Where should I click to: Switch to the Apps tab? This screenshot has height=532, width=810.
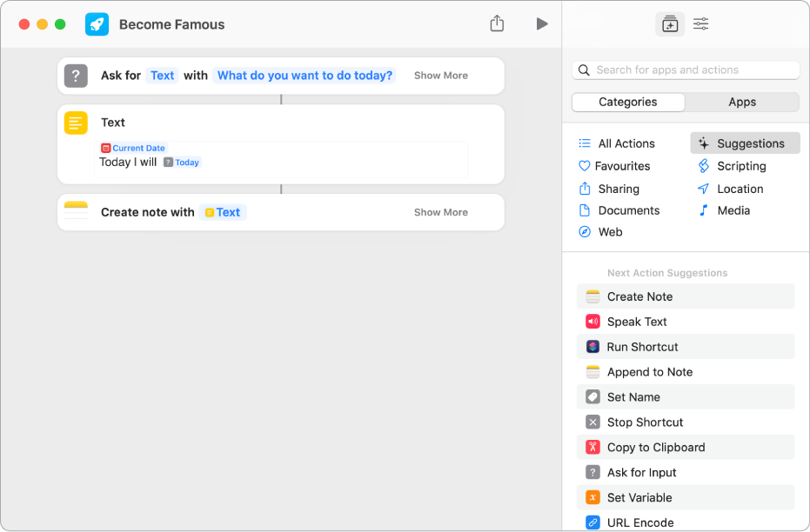pos(742,102)
